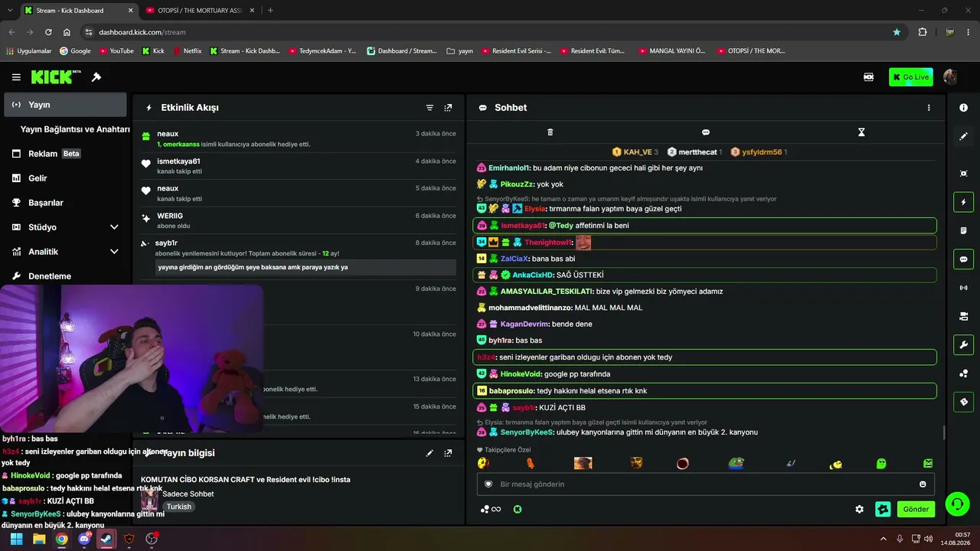
Task: Open the Windows Start menu
Action: pyautogui.click(x=16, y=539)
